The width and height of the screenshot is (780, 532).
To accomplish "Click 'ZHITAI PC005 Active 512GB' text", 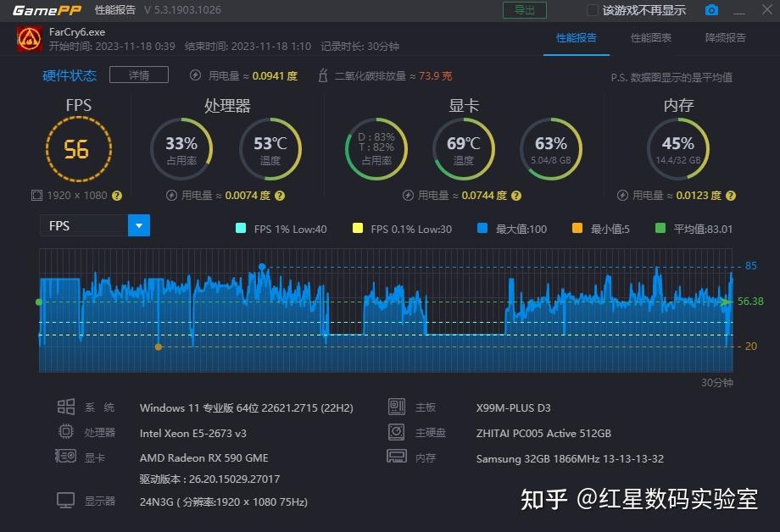I will [543, 433].
